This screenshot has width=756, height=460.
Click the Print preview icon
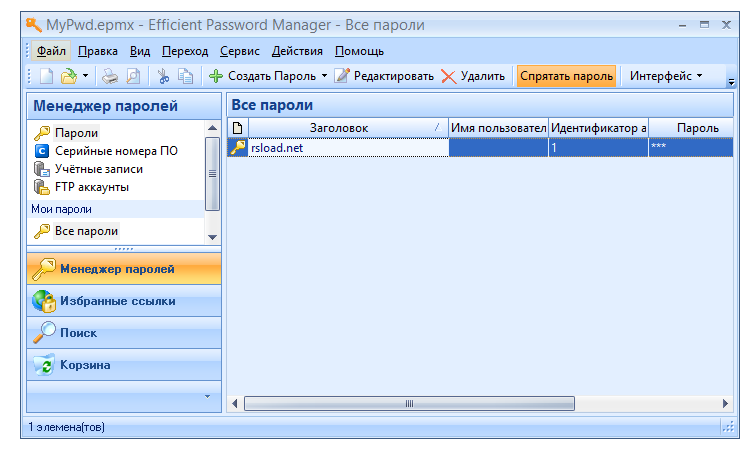pos(133,76)
